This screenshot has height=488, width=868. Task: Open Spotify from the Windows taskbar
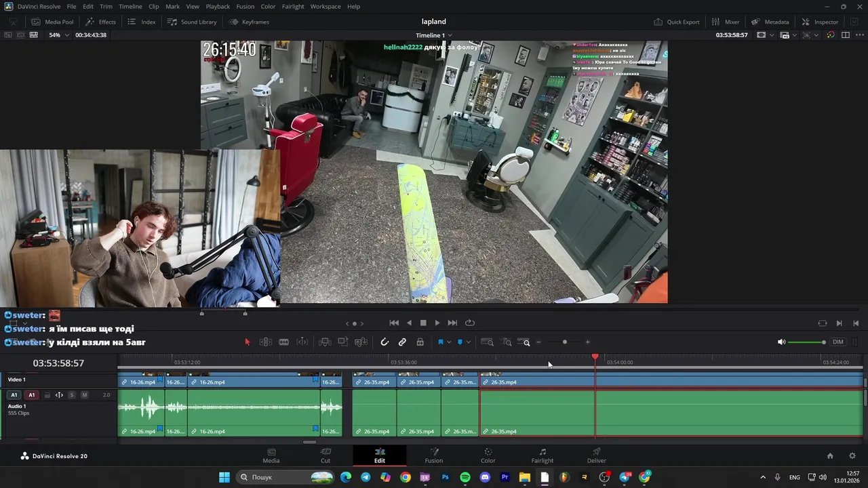click(465, 477)
